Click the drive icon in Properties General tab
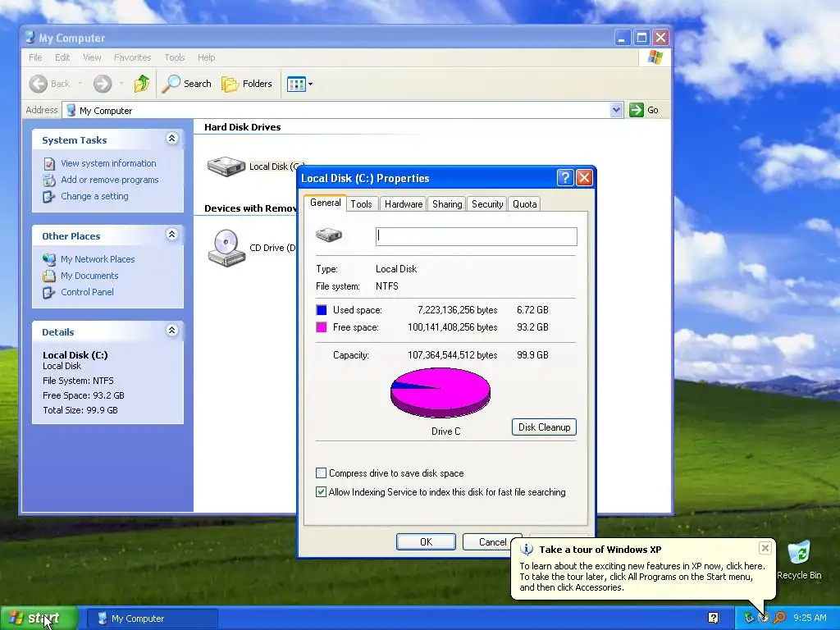Screen dimensions: 840x630 pos(328,235)
